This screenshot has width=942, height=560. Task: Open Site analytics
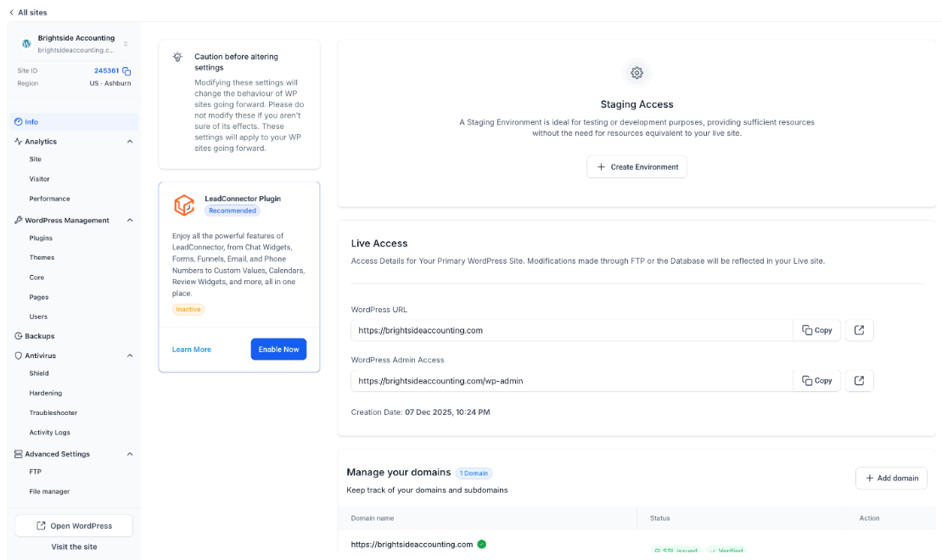click(x=36, y=160)
